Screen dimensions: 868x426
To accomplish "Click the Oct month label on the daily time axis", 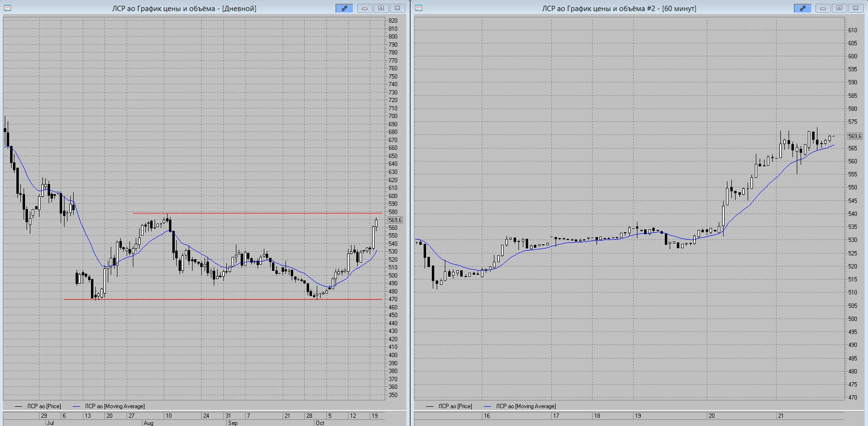I will click(x=320, y=423).
